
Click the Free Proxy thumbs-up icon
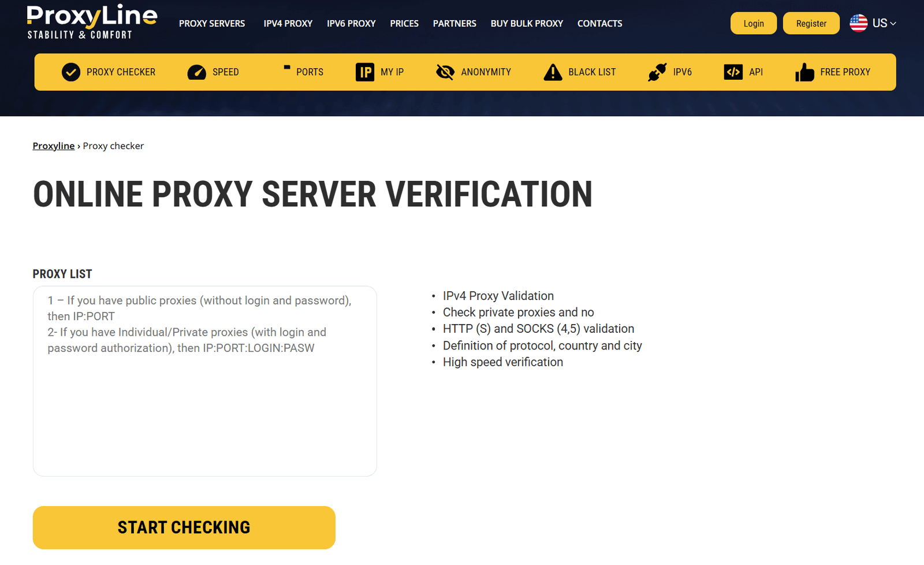tap(804, 72)
